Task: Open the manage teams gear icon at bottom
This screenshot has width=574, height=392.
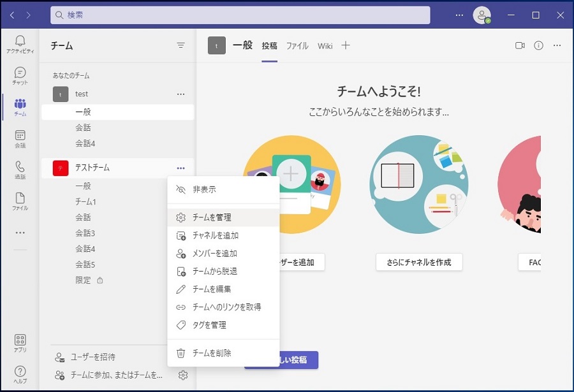Action: pyautogui.click(x=183, y=375)
